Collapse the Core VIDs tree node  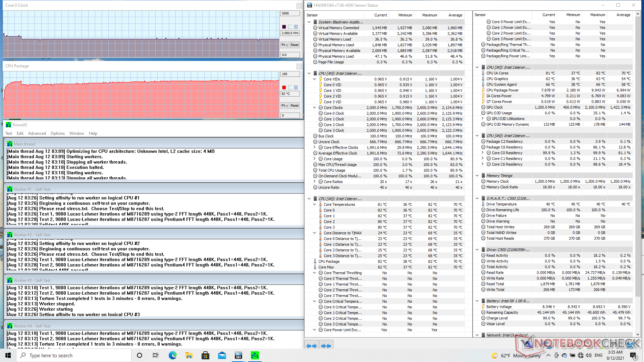pos(314,79)
